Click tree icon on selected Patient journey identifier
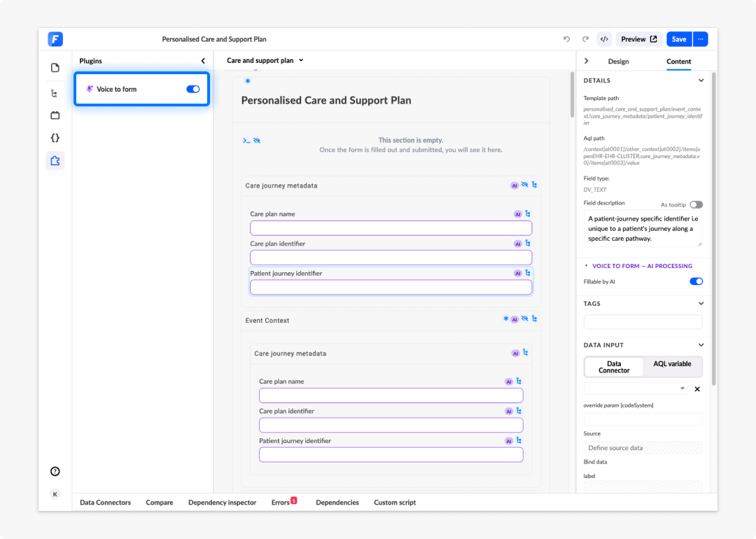This screenshot has width=756, height=539. tap(528, 273)
